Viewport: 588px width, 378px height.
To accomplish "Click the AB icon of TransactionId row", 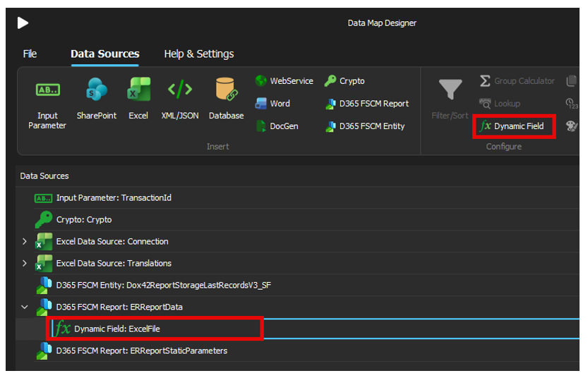I will tap(43, 198).
